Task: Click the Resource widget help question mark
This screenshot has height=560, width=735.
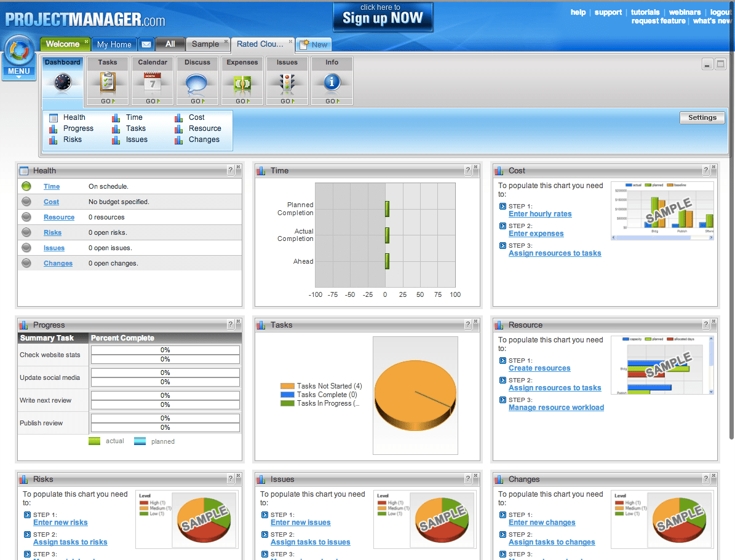Action: click(x=706, y=325)
